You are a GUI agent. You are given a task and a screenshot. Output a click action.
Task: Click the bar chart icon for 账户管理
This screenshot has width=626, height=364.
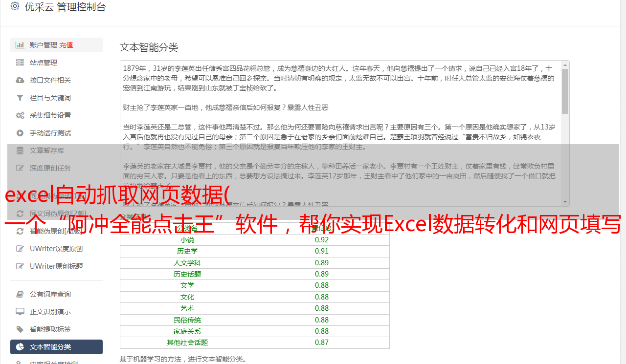(x=20, y=45)
